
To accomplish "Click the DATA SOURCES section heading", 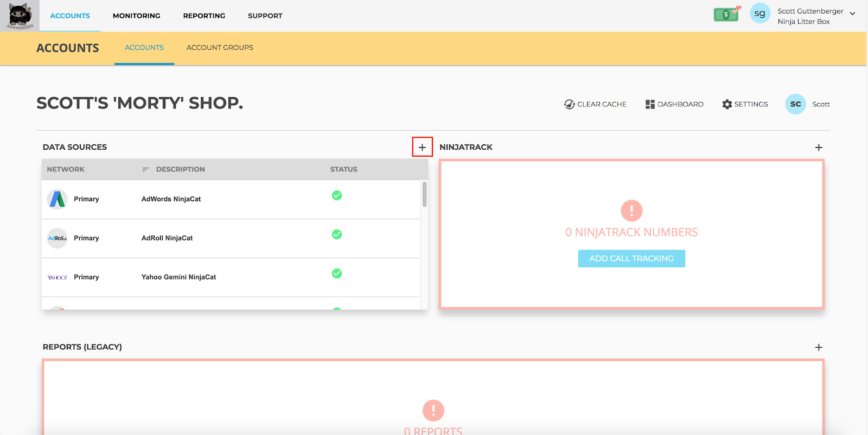I will (75, 147).
